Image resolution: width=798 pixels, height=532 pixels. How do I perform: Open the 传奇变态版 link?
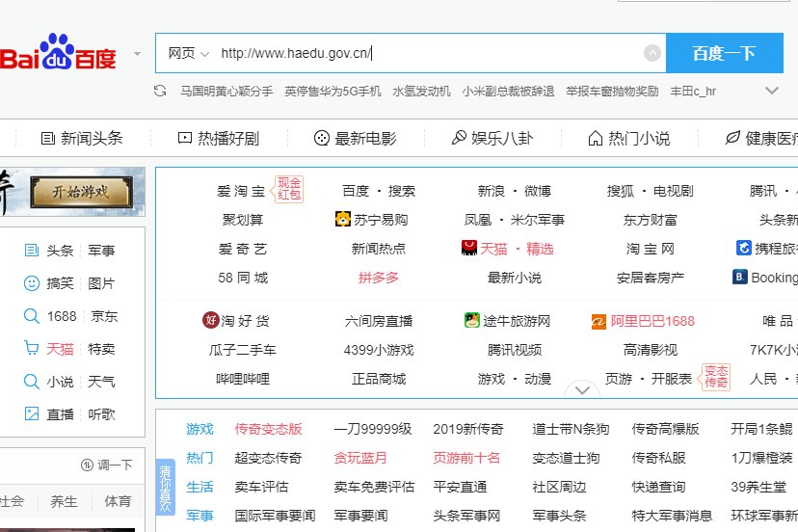click(268, 429)
